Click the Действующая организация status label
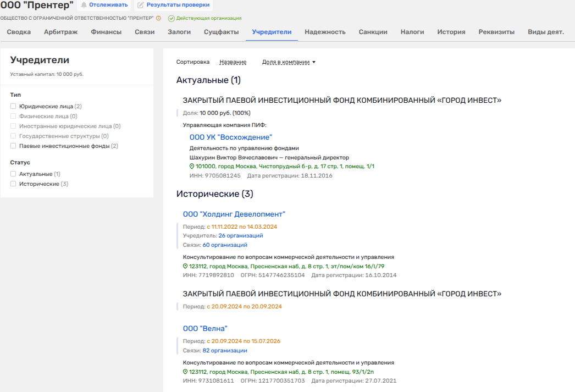575x392 pixels. tap(209, 18)
